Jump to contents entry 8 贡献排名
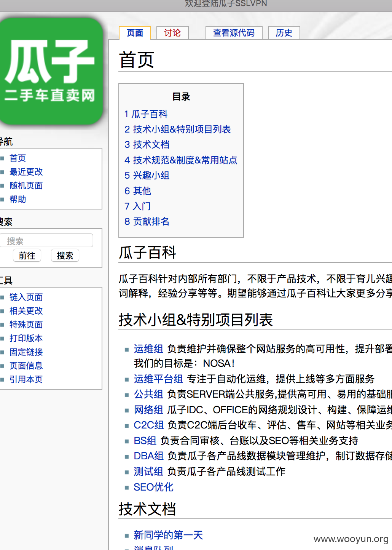Screen dimensions: 392x550 click(147, 221)
